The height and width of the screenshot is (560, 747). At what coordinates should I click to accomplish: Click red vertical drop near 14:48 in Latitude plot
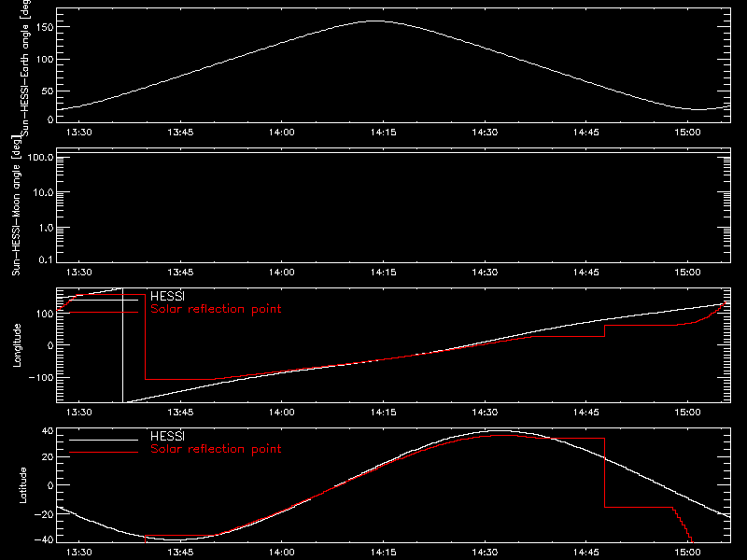(x=604, y=472)
